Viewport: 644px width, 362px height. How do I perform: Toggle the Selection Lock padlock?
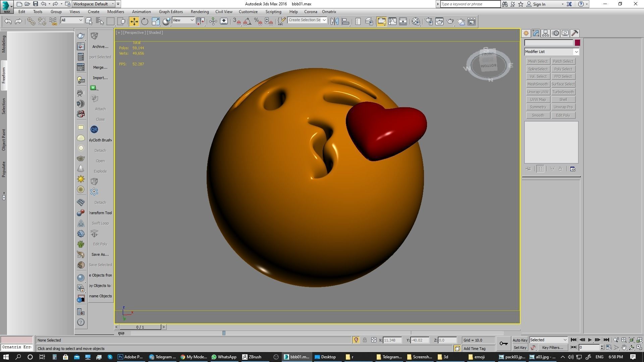(365, 340)
